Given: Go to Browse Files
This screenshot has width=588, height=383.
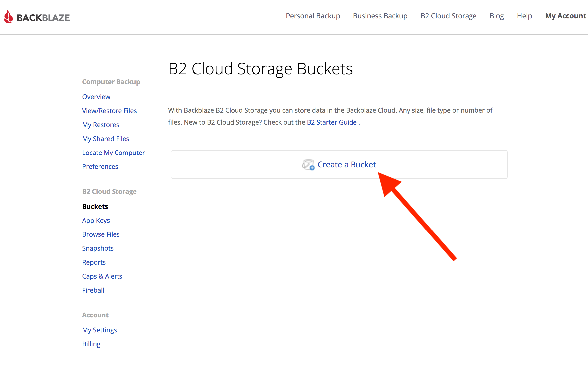Looking at the screenshot, I should click(x=101, y=234).
